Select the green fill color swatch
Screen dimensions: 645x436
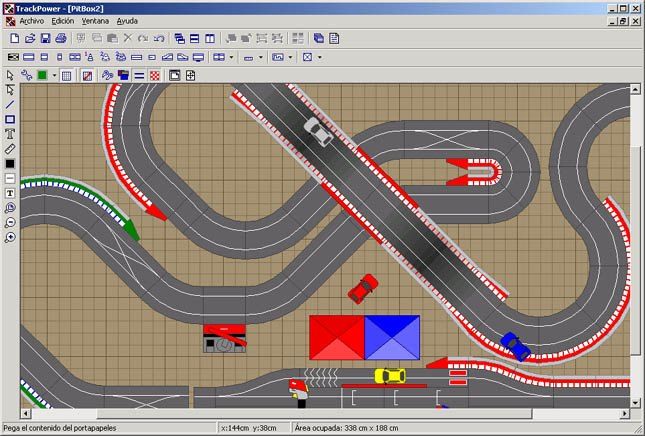42,75
